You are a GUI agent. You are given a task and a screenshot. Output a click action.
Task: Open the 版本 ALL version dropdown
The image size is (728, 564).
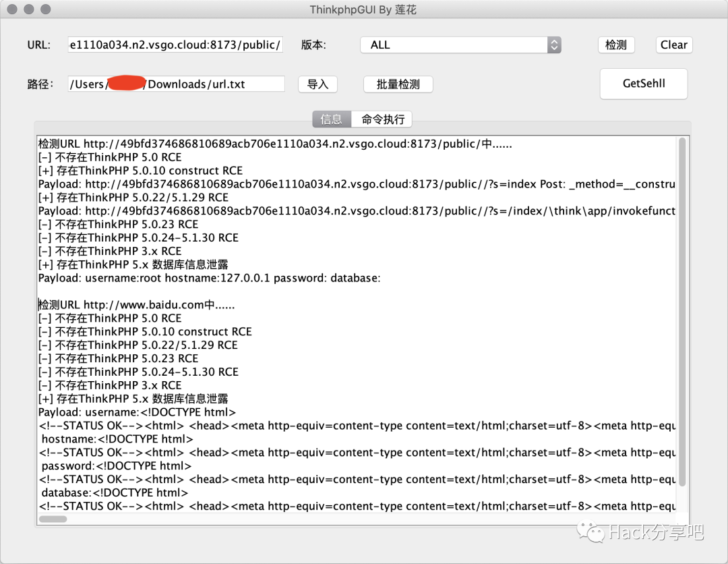click(460, 45)
